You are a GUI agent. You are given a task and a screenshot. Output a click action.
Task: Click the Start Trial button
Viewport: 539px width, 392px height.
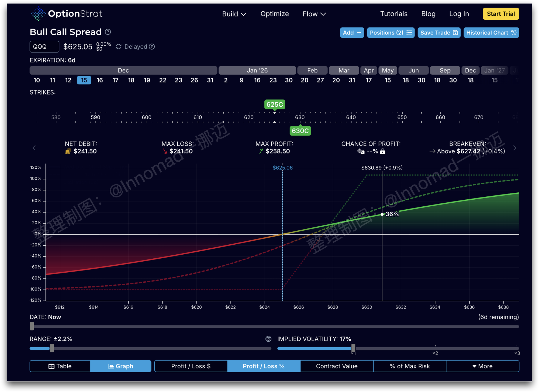pyautogui.click(x=501, y=14)
